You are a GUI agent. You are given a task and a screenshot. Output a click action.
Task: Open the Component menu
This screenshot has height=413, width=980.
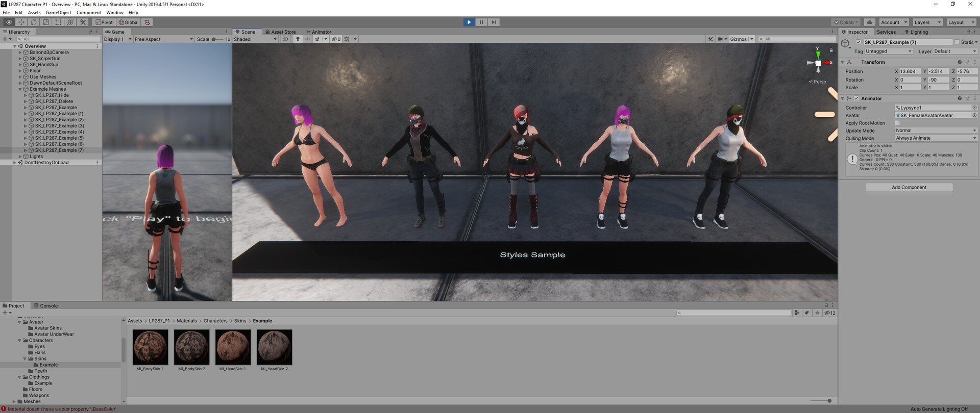[x=89, y=12]
